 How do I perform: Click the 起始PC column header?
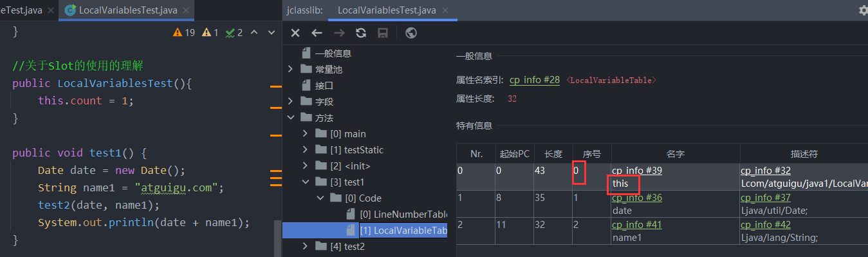(515, 154)
